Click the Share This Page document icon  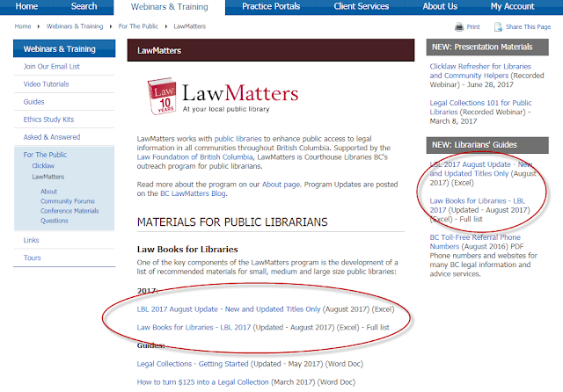point(498,27)
